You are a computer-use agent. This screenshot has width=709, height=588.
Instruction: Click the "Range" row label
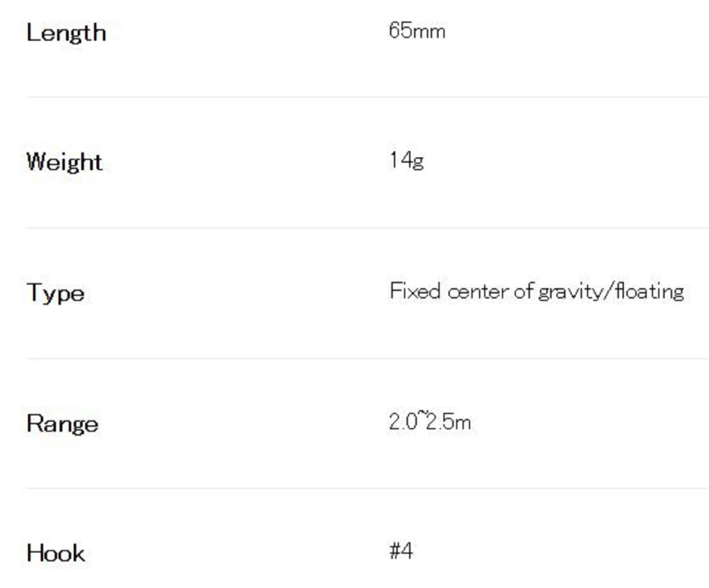62,424
